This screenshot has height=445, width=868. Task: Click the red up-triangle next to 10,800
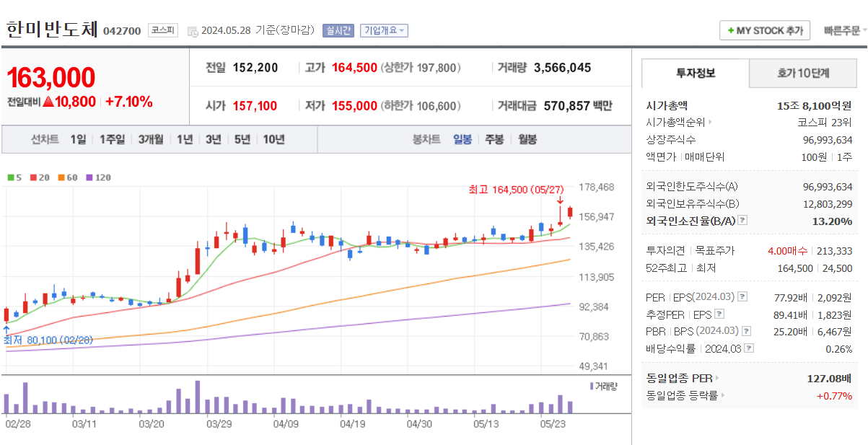click(x=48, y=102)
